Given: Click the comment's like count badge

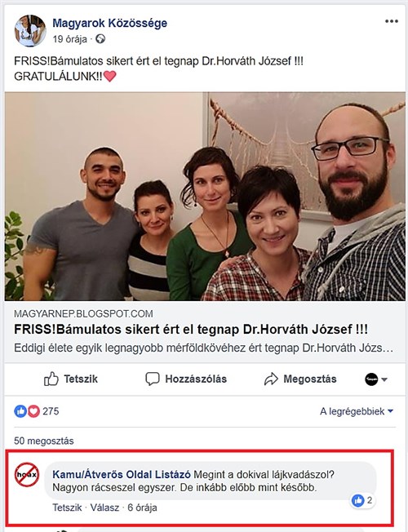Looking at the screenshot, I should (x=363, y=500).
